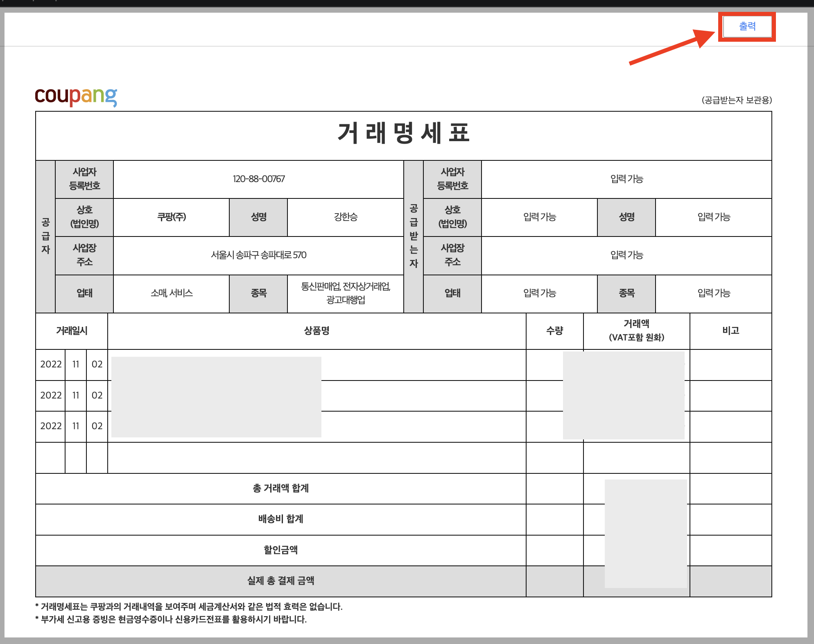
Task: Click supplier registration number 120-88-00767
Action: [x=258, y=179]
